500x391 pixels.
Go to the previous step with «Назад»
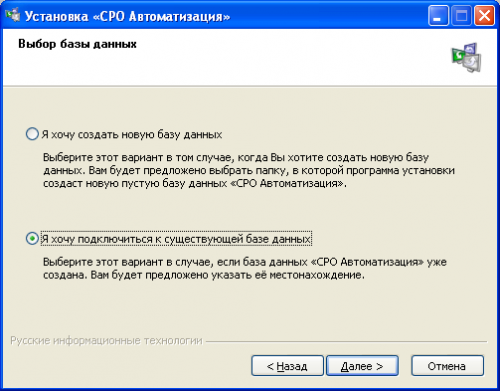(x=287, y=366)
